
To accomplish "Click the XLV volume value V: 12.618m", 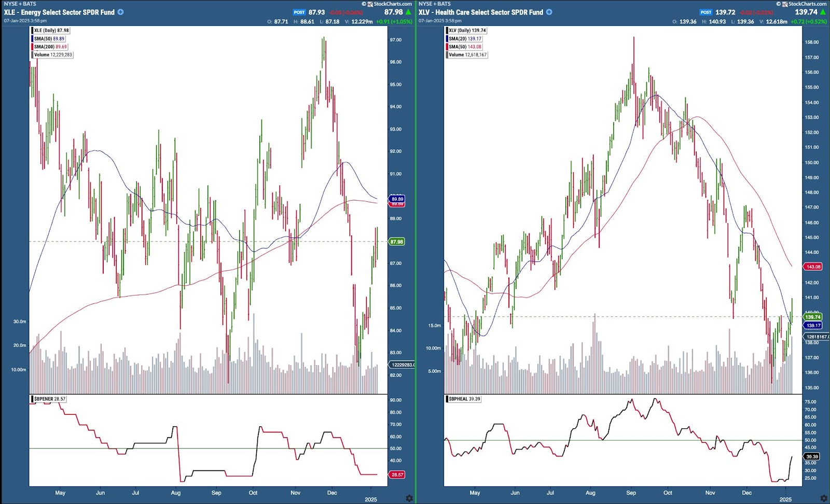I will pyautogui.click(x=773, y=22).
